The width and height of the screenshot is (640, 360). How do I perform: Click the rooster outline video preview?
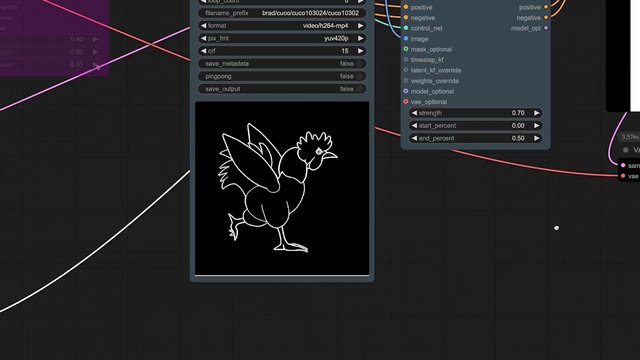point(282,188)
